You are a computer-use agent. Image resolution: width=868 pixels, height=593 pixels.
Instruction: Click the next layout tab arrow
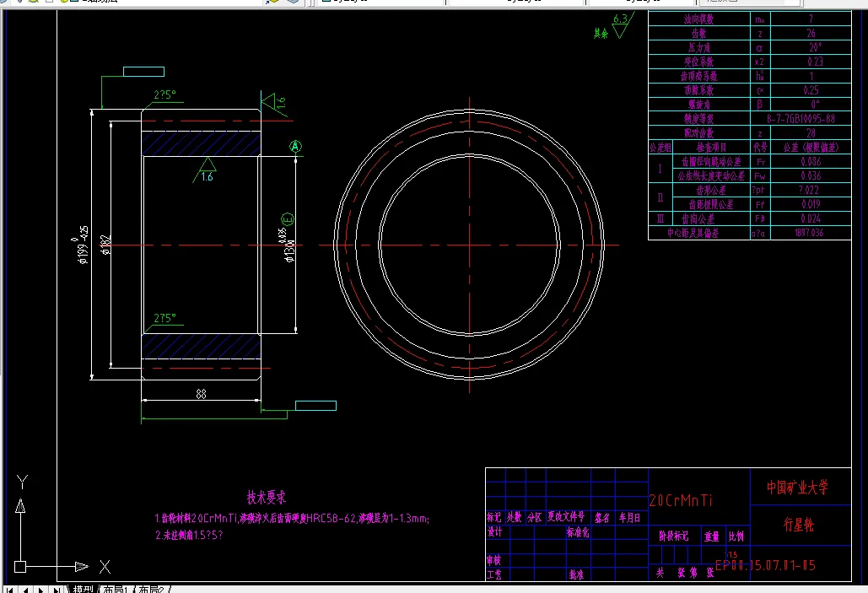tap(41, 589)
